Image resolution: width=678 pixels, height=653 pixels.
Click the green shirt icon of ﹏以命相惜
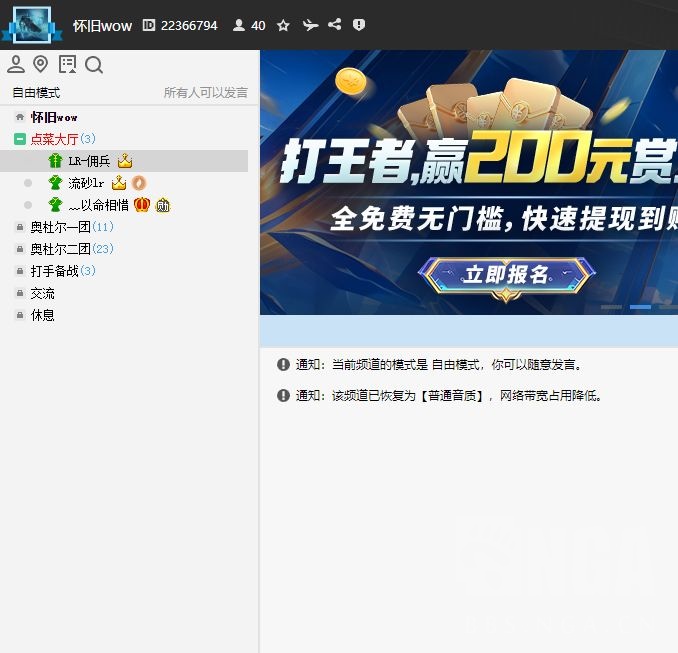pyautogui.click(x=55, y=205)
